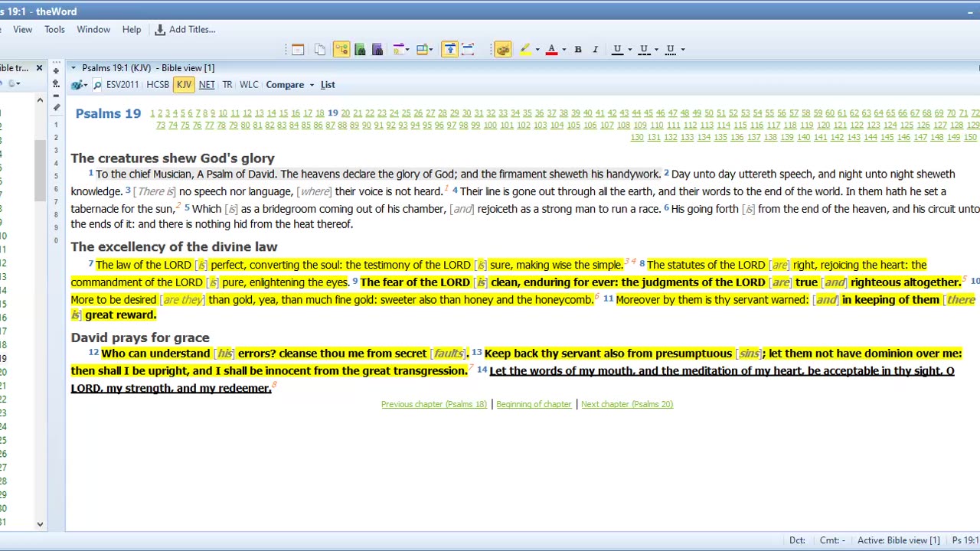Go to Psalms chapter 1
Screen dimensions: 980x551
click(152, 113)
